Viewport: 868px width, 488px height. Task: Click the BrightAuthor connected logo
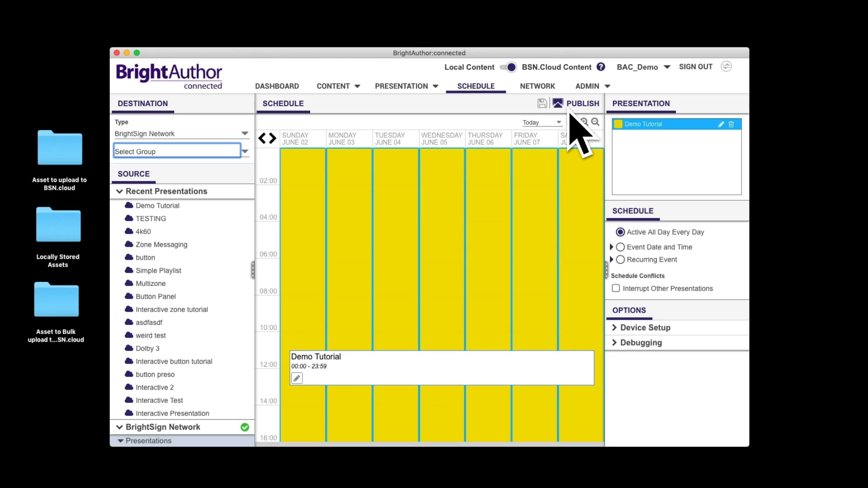click(x=169, y=76)
